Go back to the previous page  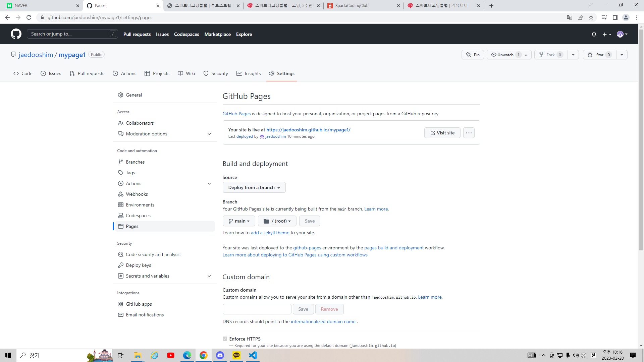pyautogui.click(x=7, y=17)
